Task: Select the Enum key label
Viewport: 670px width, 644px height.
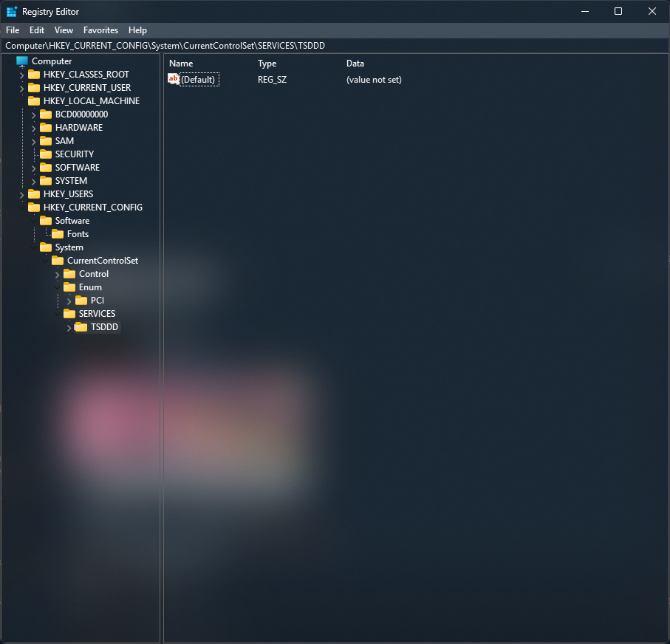Action: [90, 287]
